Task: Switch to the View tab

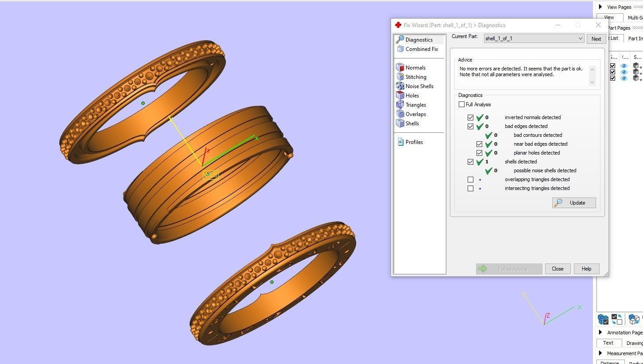Action: coord(609,18)
